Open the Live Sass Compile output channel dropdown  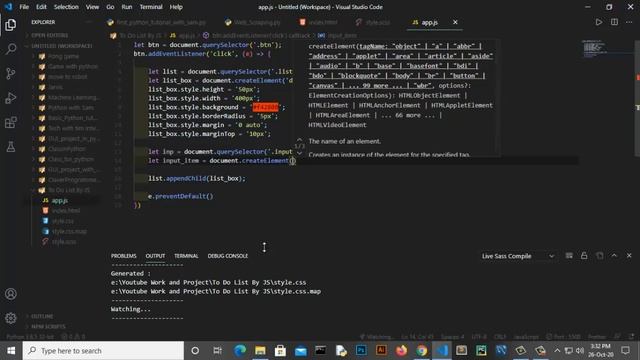[518, 256]
